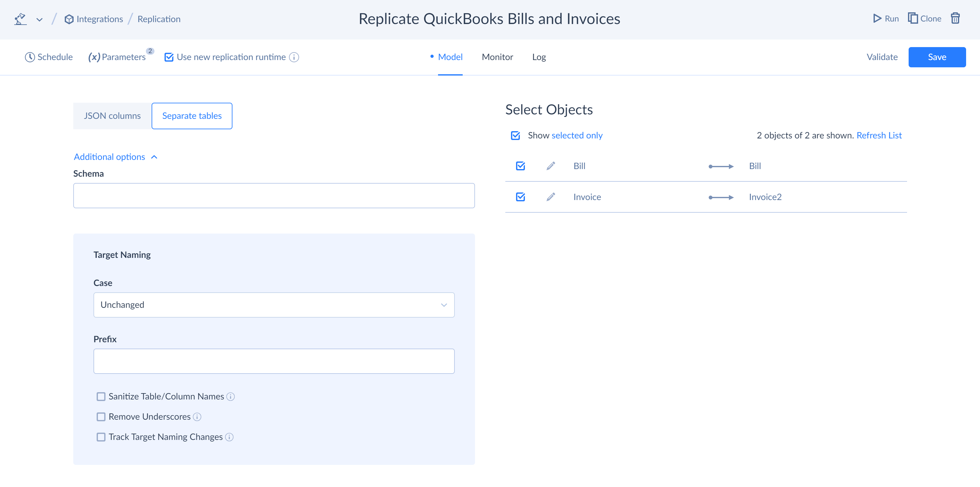Image resolution: width=980 pixels, height=487 pixels.
Task: Open Parameters panel
Action: click(x=123, y=57)
